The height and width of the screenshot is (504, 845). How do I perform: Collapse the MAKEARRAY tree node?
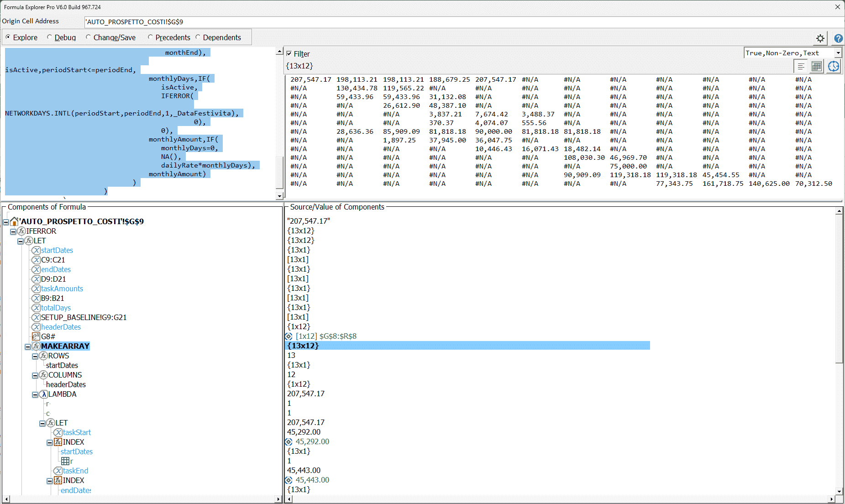pyautogui.click(x=28, y=346)
